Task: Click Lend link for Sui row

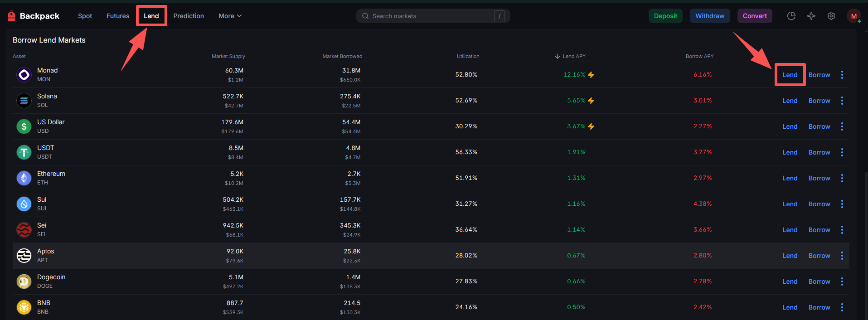Action: coord(790,204)
